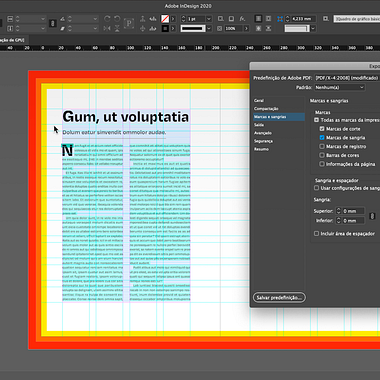
Task: Click the black stroke color swatch
Action: click(165, 29)
